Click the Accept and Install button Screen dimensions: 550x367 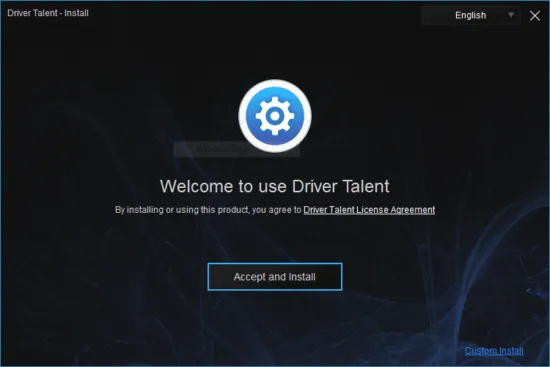pyautogui.click(x=275, y=276)
